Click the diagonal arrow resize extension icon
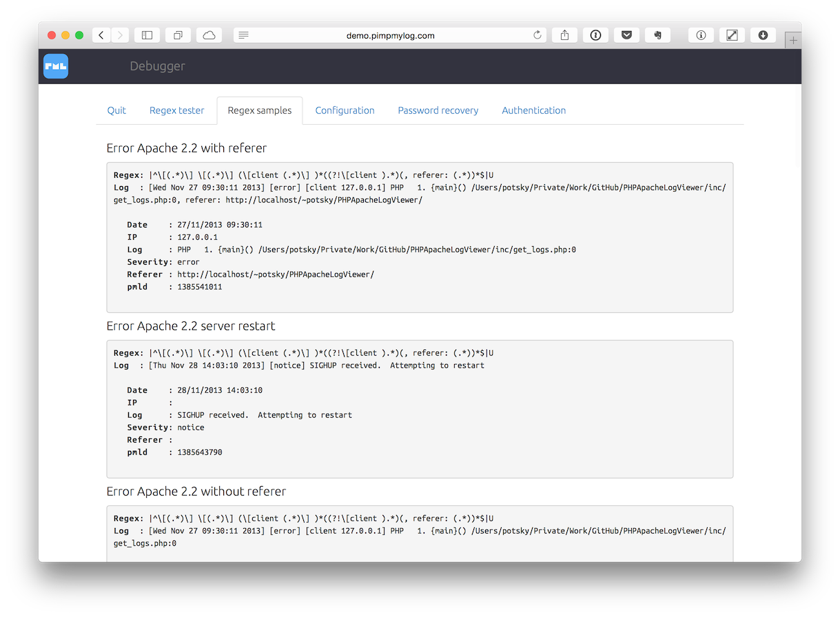 click(732, 35)
